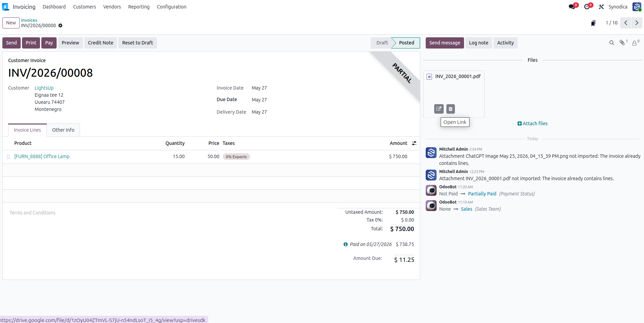
Task: Open the Configuration menu
Action: [172, 7]
